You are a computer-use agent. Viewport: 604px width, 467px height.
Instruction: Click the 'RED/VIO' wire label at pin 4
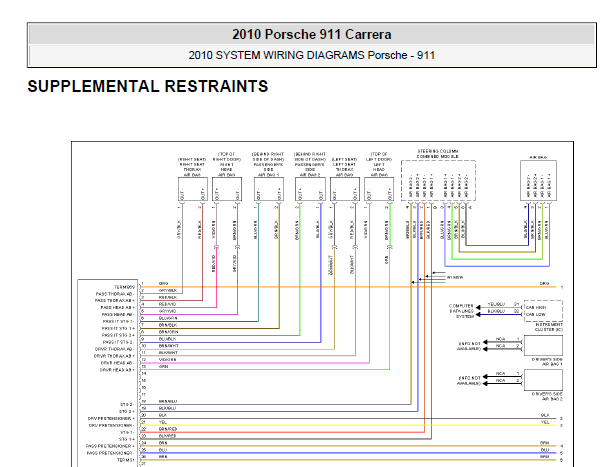(168, 304)
